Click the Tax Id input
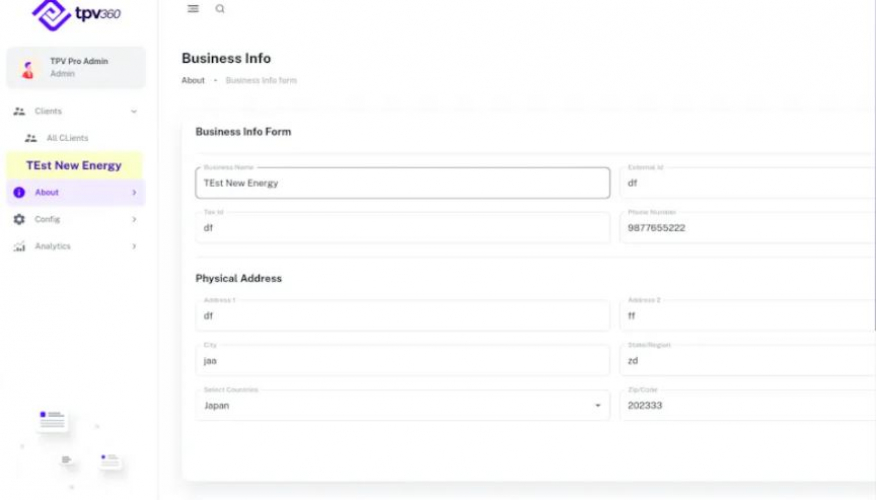The height and width of the screenshot is (500, 876). (x=402, y=227)
